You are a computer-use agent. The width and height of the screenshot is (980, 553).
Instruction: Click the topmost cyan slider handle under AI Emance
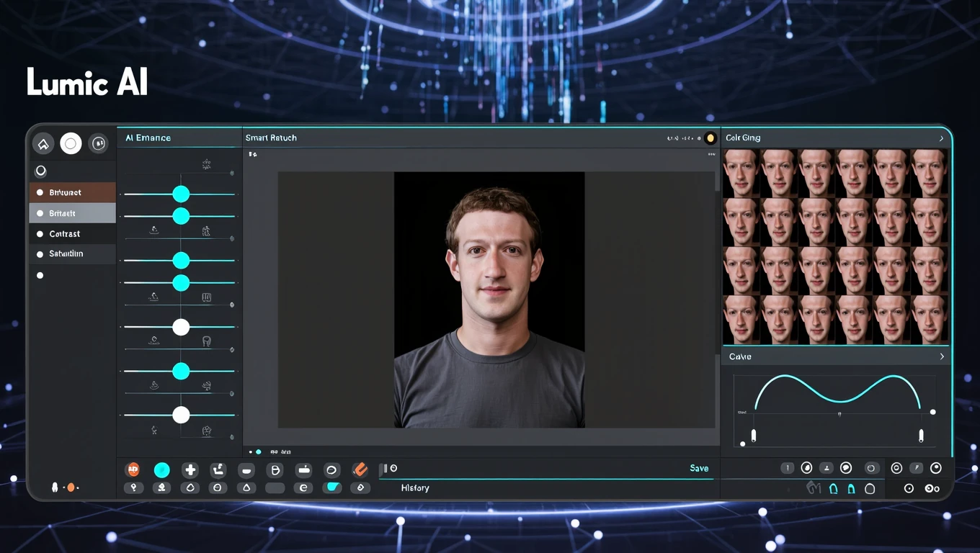click(x=181, y=194)
